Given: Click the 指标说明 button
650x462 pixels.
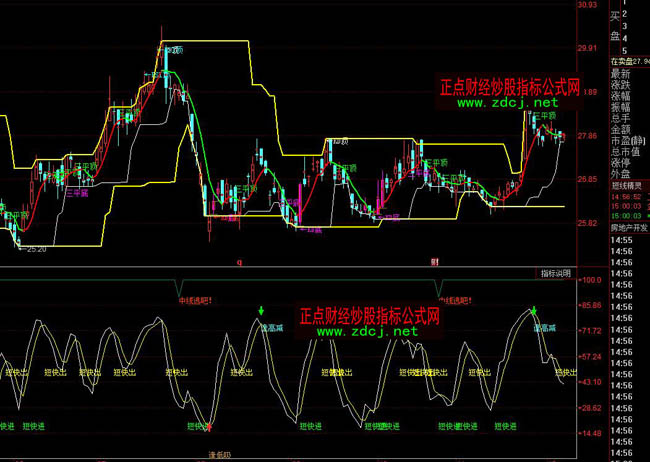Looking at the screenshot, I should tap(555, 272).
